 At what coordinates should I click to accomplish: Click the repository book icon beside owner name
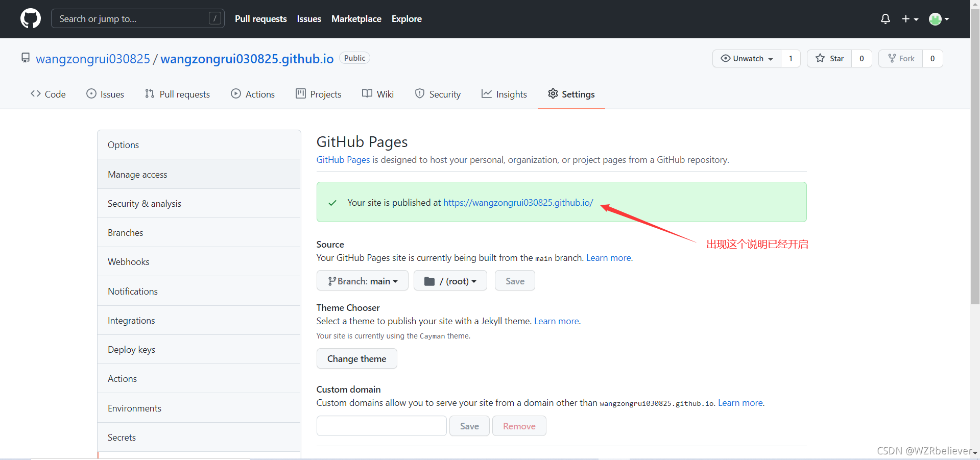pyautogui.click(x=26, y=58)
